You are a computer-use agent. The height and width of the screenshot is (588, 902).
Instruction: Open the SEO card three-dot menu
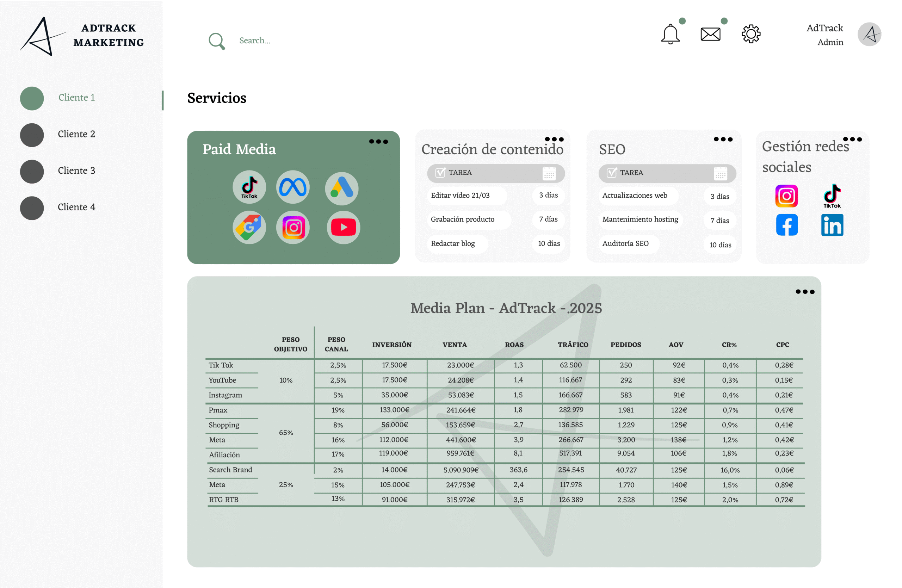coord(723,140)
